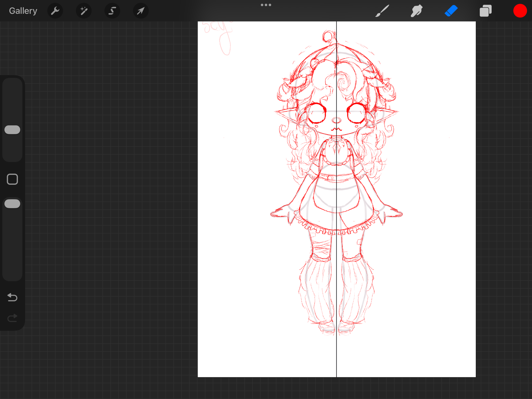The height and width of the screenshot is (399, 532).
Task: Open the Adjustments magic wand menu
Action: (x=83, y=11)
